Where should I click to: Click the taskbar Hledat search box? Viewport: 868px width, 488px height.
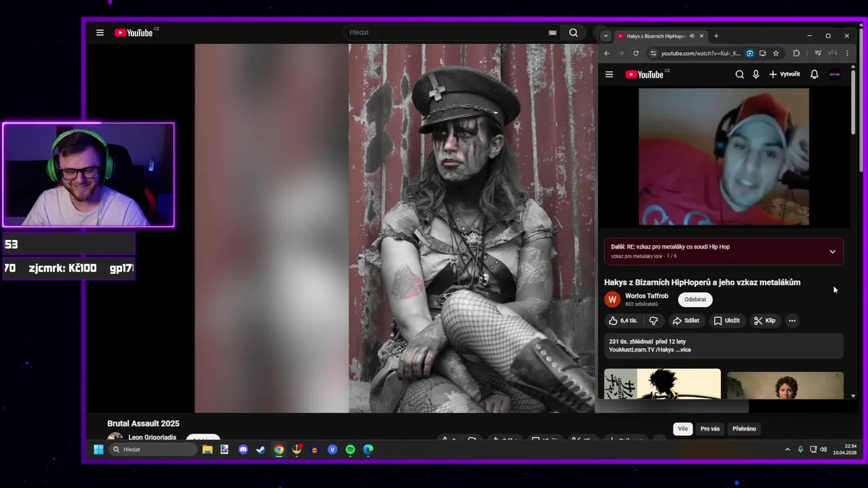point(154,449)
